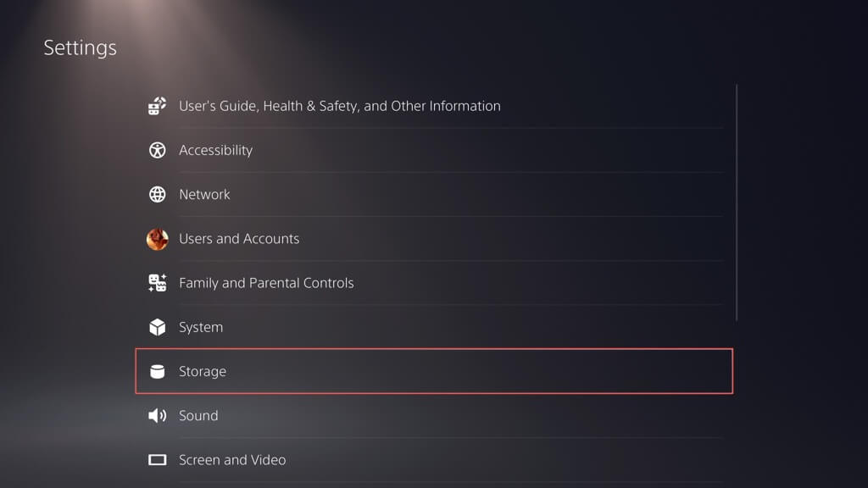Click the Settings page title
Screen dimensions: 868x488
[x=80, y=47]
